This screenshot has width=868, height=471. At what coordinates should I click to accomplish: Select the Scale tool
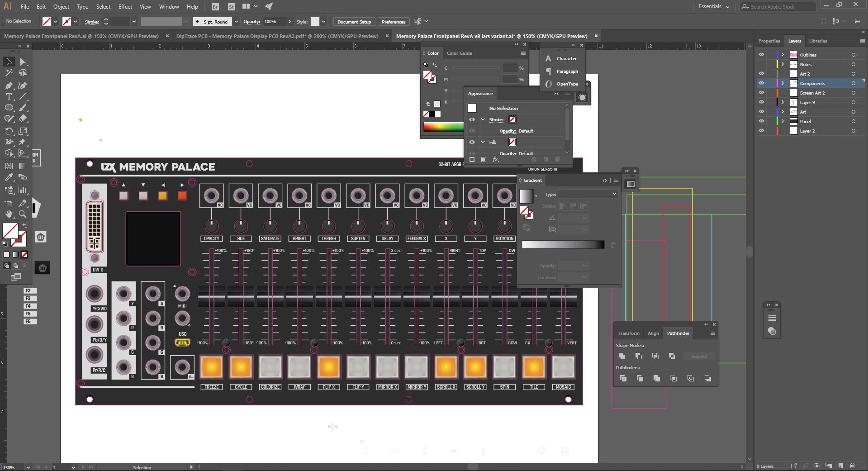[23, 131]
